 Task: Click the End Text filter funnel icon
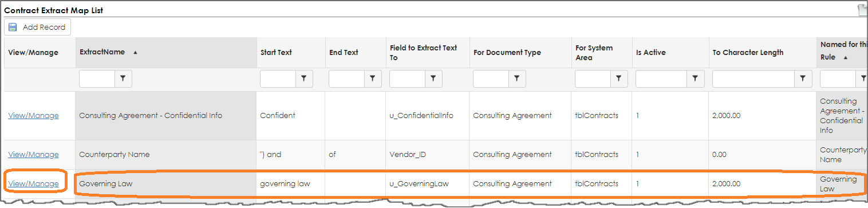(x=373, y=79)
